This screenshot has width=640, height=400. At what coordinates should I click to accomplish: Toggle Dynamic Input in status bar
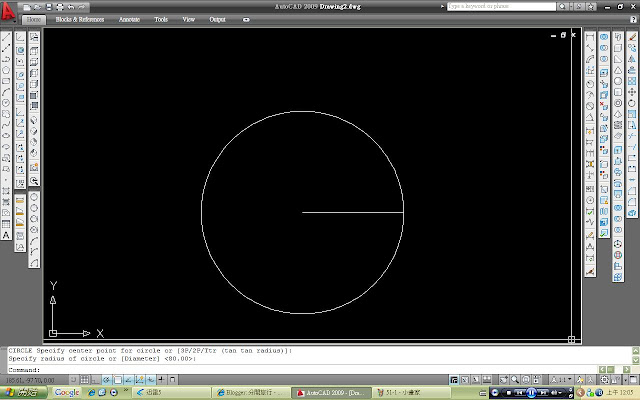pyautogui.click(x=151, y=380)
